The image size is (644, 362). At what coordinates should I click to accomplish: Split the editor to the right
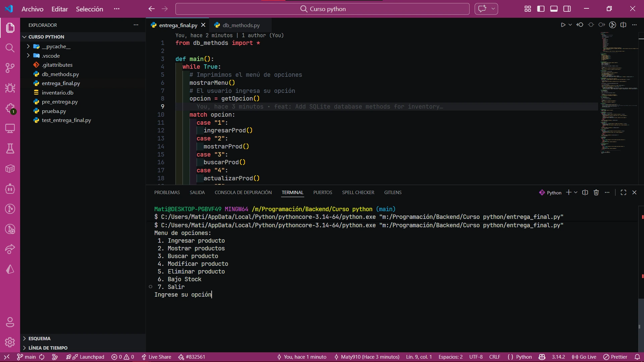click(623, 25)
